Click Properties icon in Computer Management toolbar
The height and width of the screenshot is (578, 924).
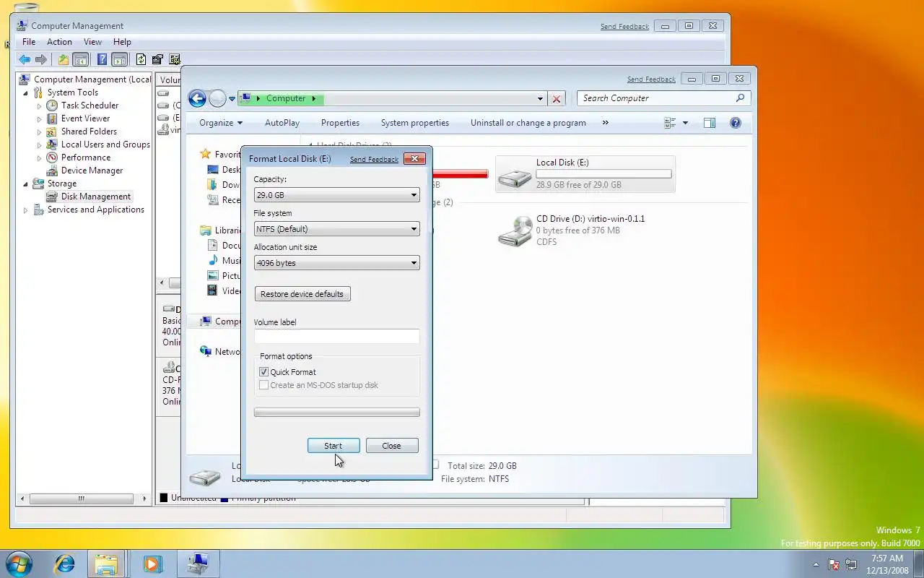coord(157,60)
